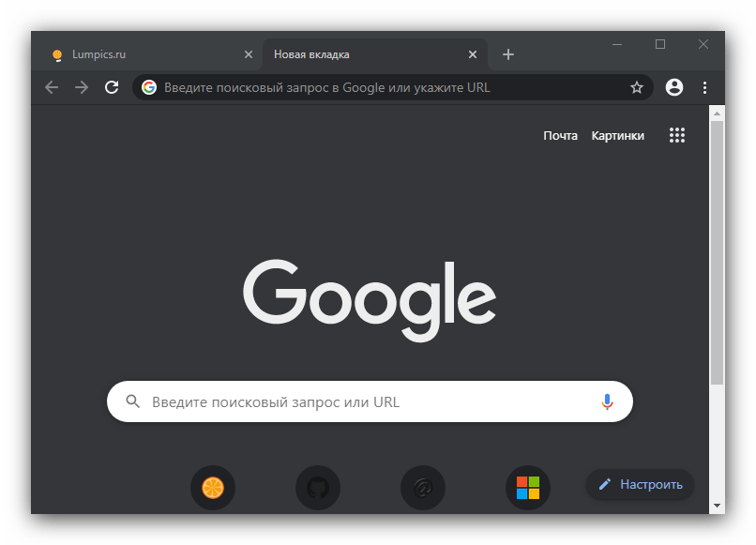756x545 pixels.
Task: Open the Chrome three-dot menu
Action: 704,87
